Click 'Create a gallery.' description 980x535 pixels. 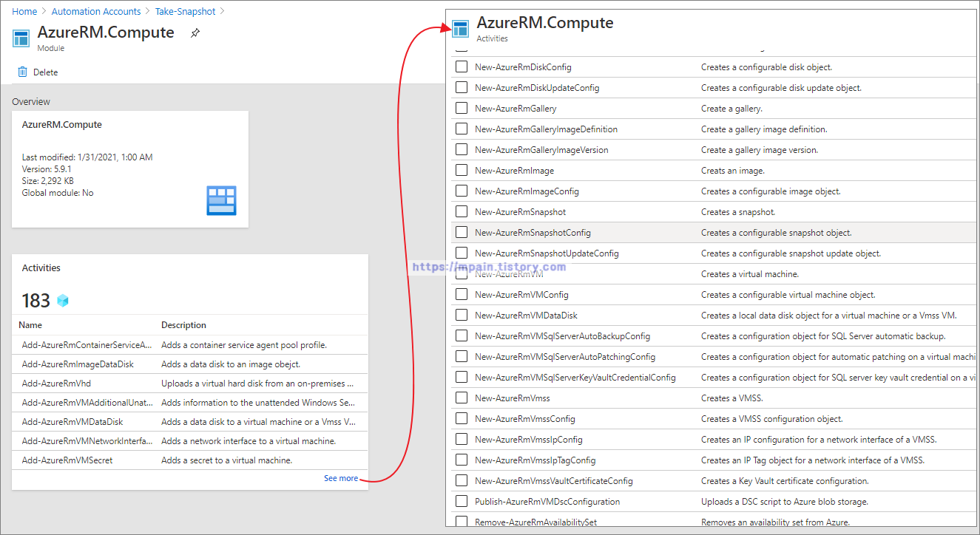[731, 109]
